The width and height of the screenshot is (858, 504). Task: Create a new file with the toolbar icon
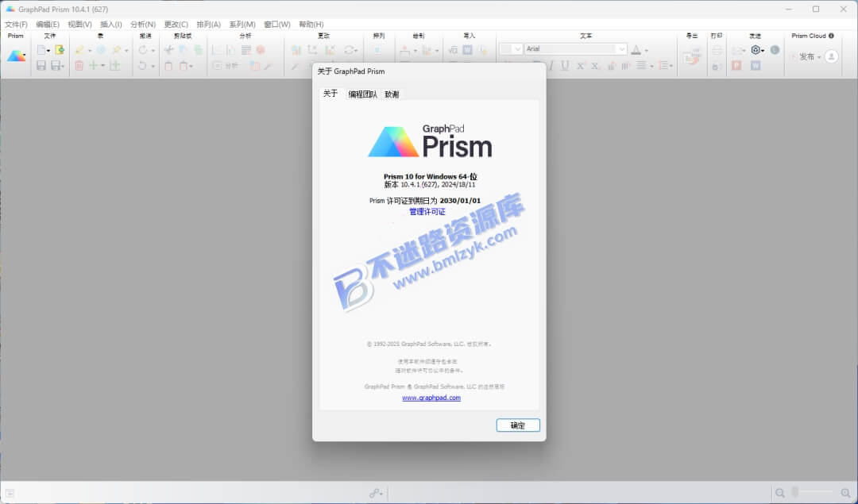[x=41, y=50]
